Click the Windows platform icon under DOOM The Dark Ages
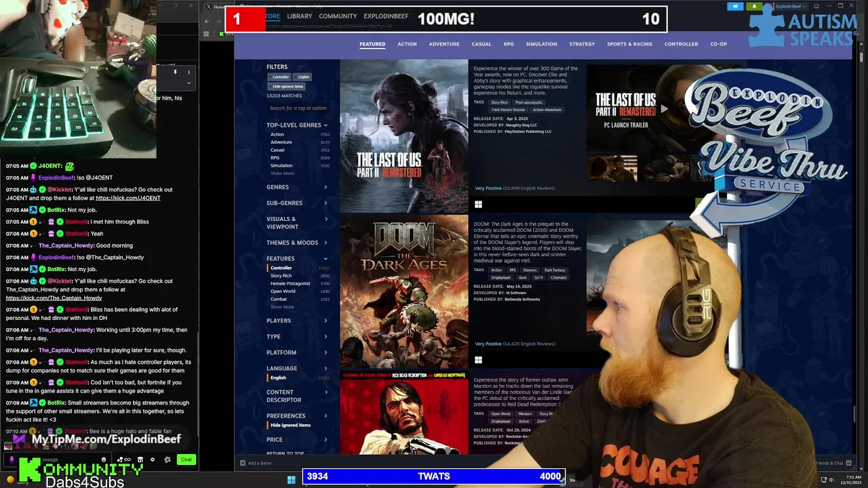Viewport: 868px width, 488px height. [478, 360]
